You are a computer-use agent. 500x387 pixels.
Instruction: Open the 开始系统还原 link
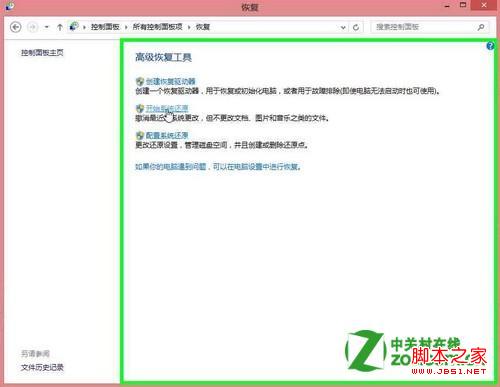point(167,108)
